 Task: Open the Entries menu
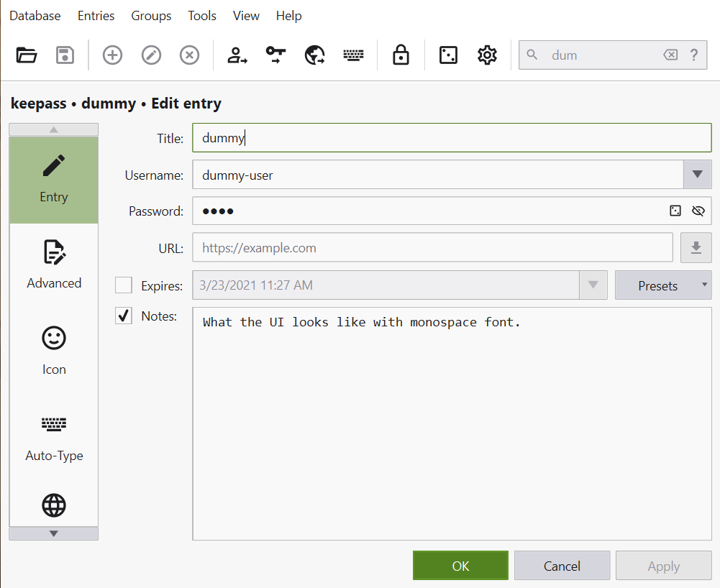[x=96, y=15]
